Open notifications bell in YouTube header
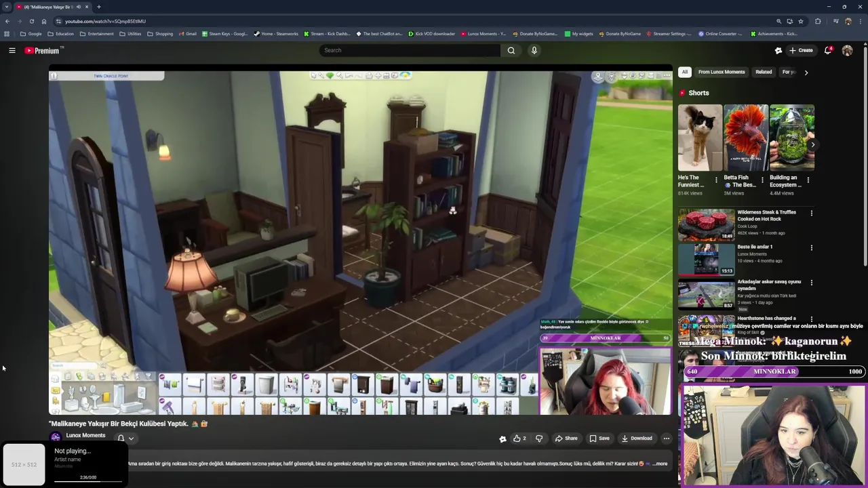This screenshot has height=488, width=868. pyautogui.click(x=828, y=50)
